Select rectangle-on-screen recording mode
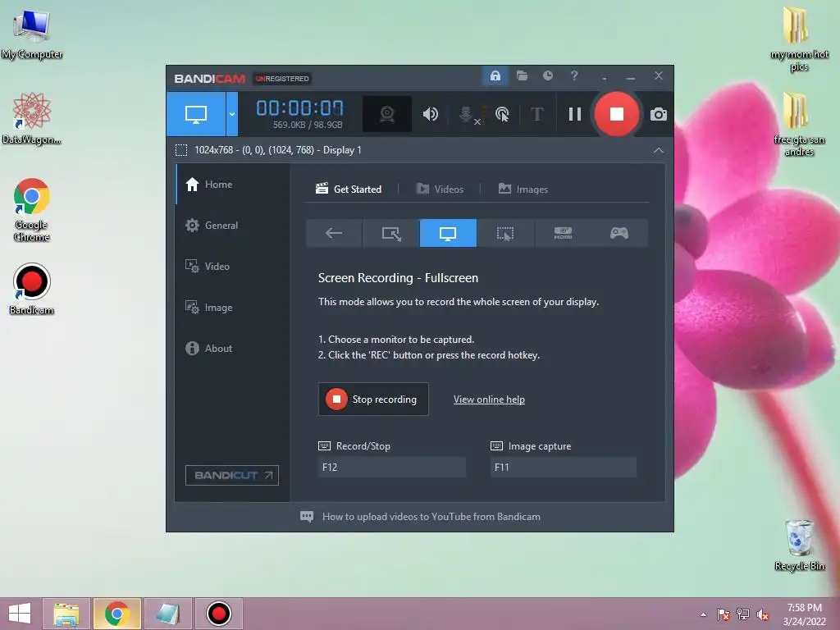 (x=391, y=233)
